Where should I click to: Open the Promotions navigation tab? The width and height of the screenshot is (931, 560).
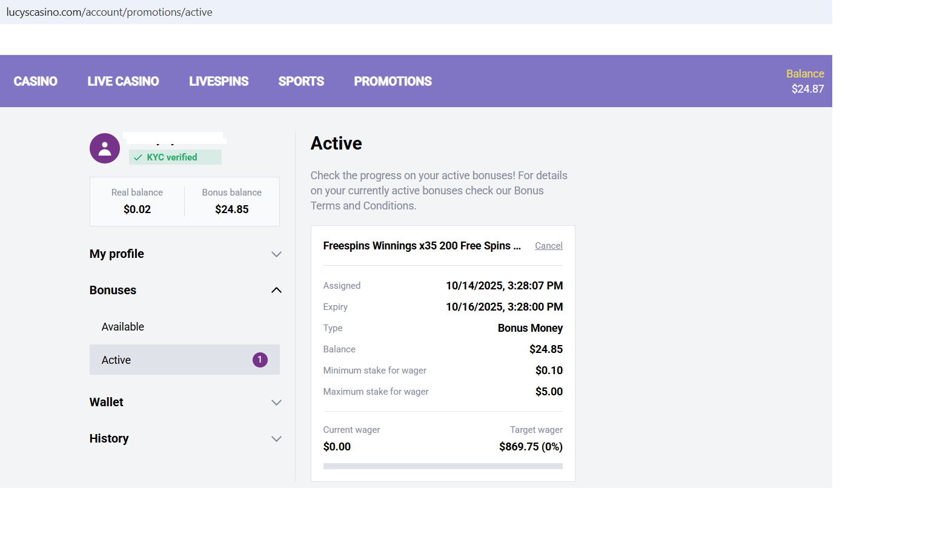click(393, 81)
